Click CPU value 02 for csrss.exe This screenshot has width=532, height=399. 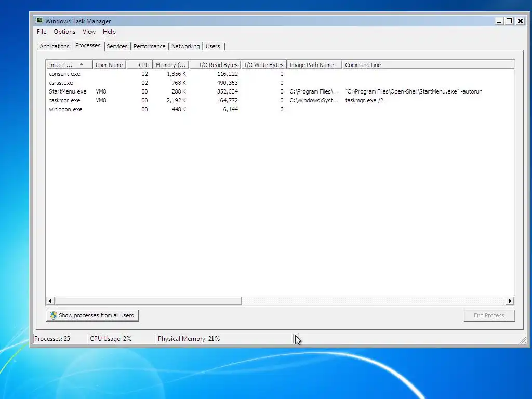[144, 83]
